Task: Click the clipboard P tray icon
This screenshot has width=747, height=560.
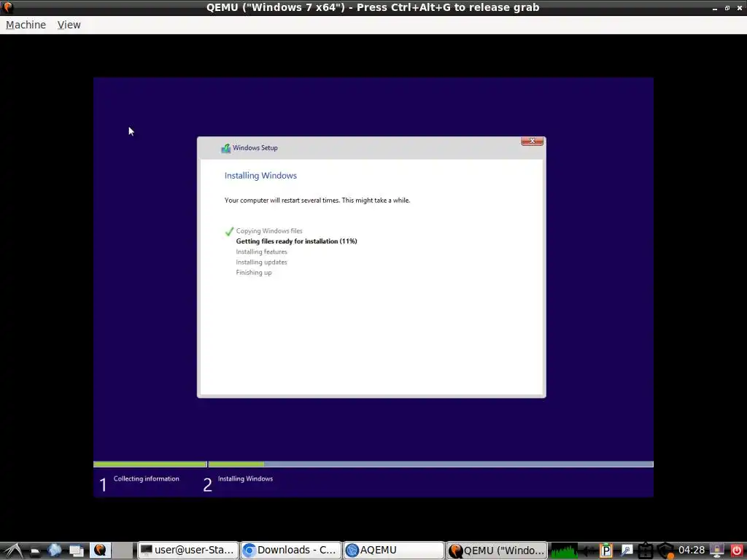Action: pyautogui.click(x=606, y=551)
